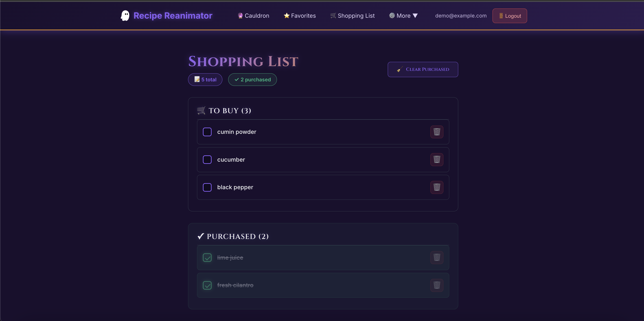Tick the black pepper checkbox
The image size is (644, 321).
[207, 187]
